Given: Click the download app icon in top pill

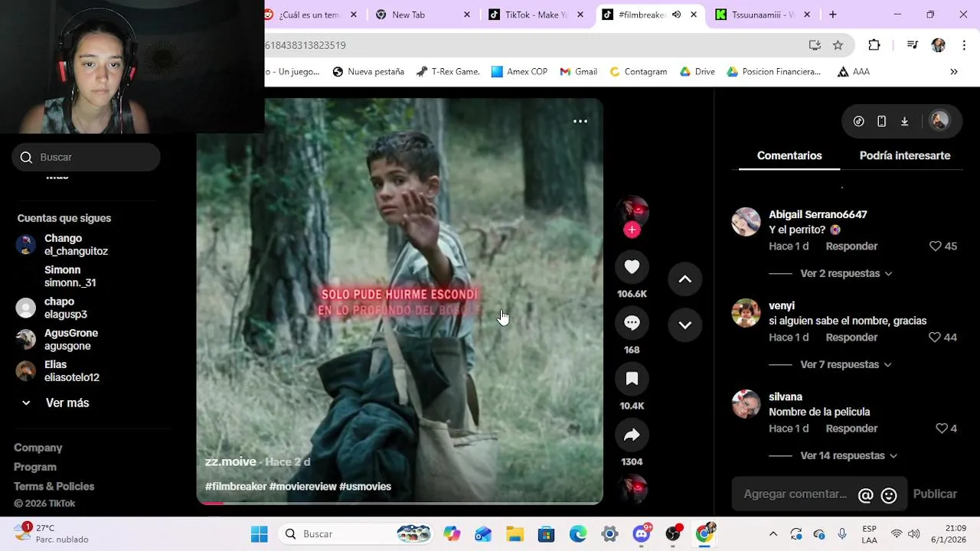Looking at the screenshot, I should [904, 121].
